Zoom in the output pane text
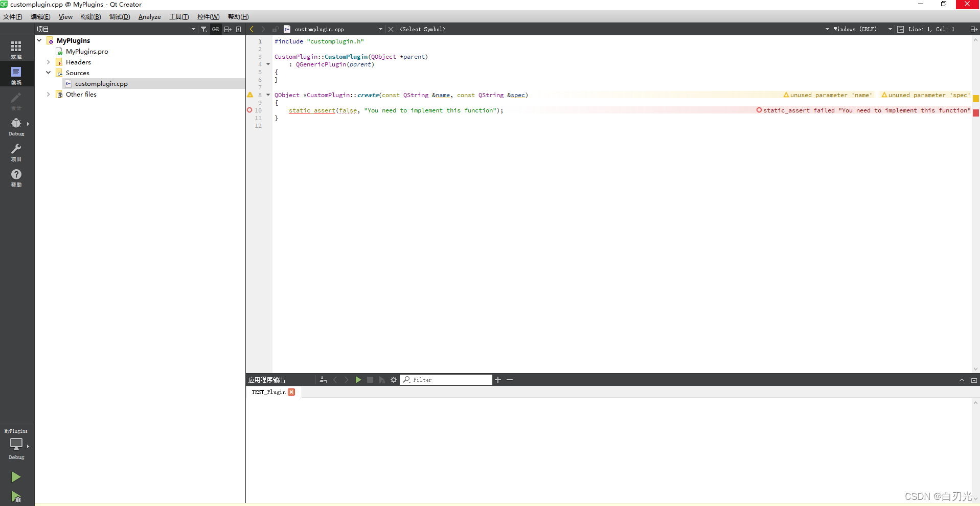The height and width of the screenshot is (506, 980). coord(498,380)
